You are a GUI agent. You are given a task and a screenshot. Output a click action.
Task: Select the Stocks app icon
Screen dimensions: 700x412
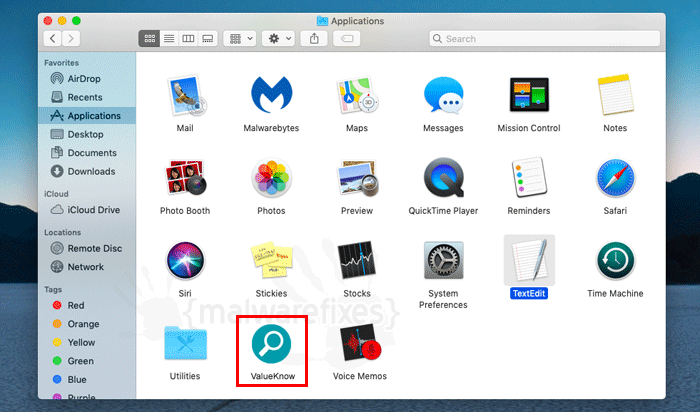[x=356, y=260]
